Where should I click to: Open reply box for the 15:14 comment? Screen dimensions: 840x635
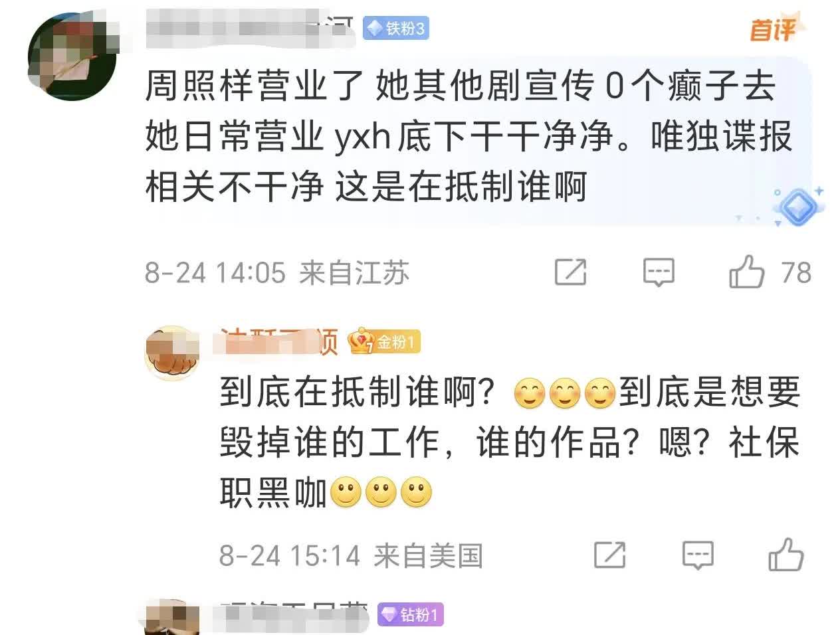[698, 555]
